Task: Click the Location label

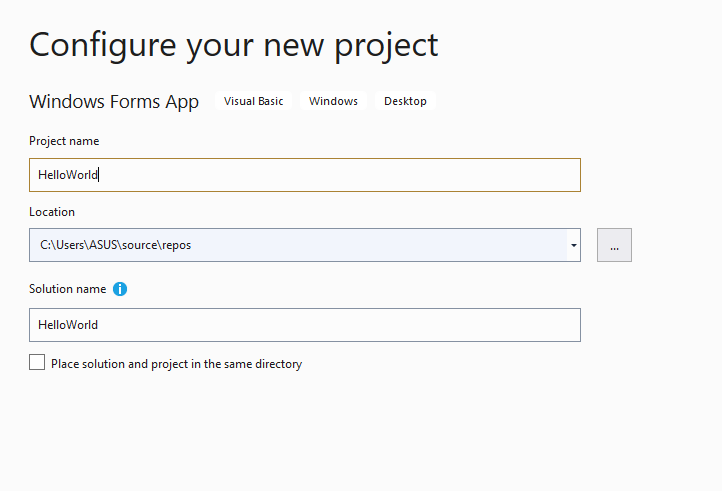Action: tap(52, 212)
